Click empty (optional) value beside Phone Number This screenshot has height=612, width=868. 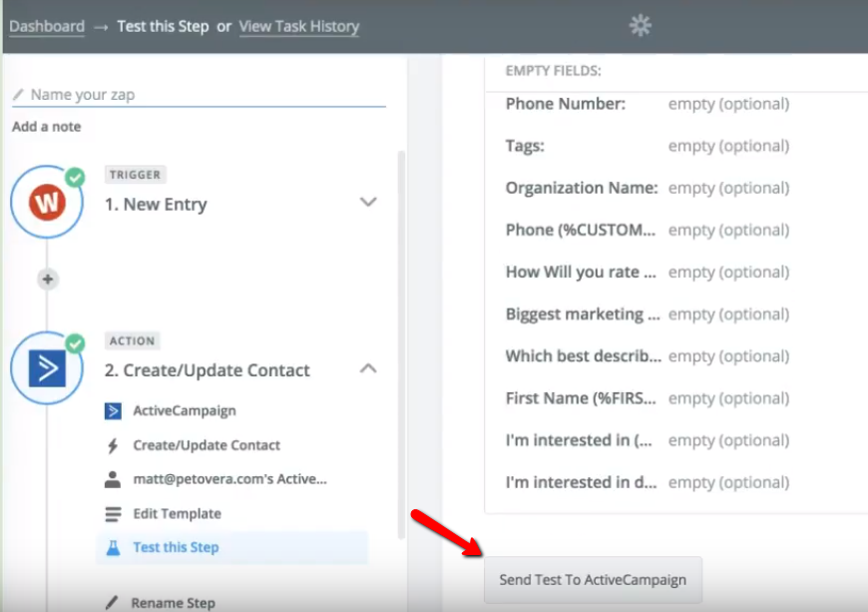click(728, 104)
